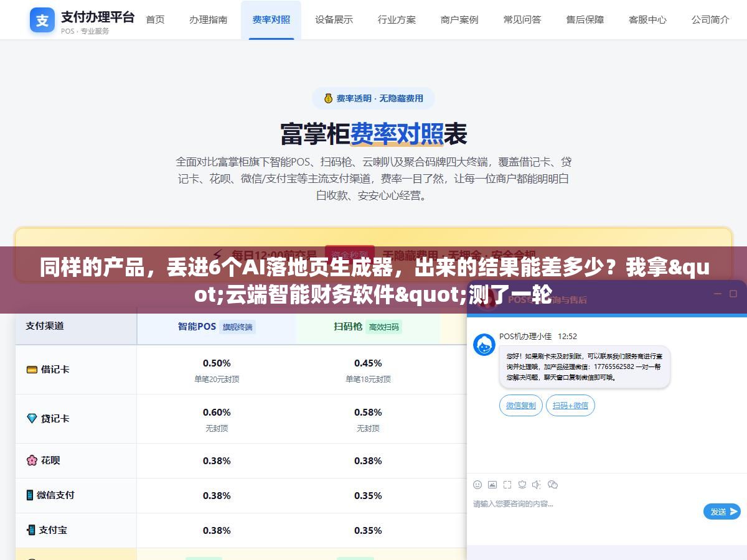Click the 微信复制 button in chat
The width and height of the screenshot is (747, 560).
[x=521, y=405]
